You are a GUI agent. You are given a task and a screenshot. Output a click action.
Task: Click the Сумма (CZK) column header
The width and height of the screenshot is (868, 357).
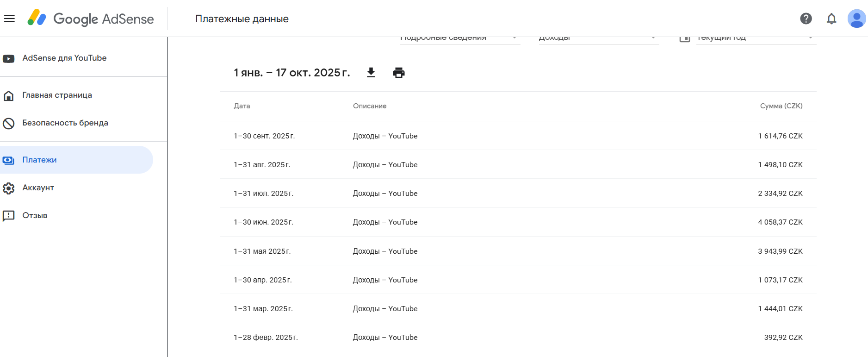[x=781, y=106]
